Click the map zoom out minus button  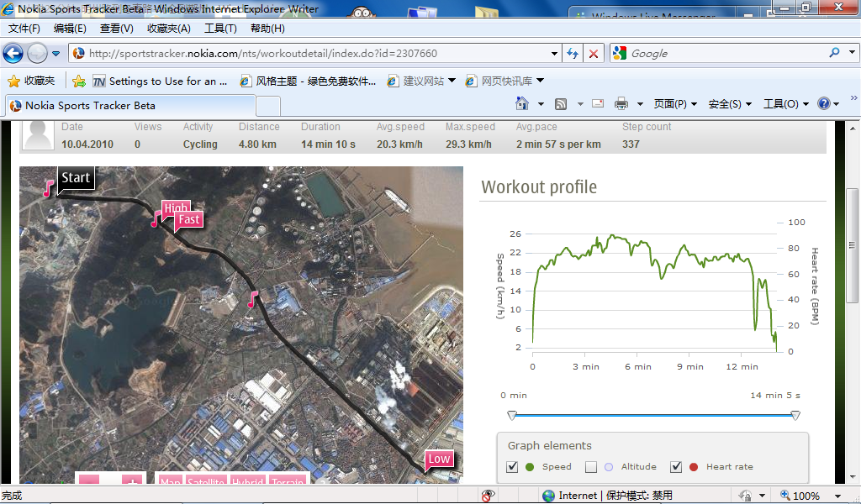coord(89,480)
